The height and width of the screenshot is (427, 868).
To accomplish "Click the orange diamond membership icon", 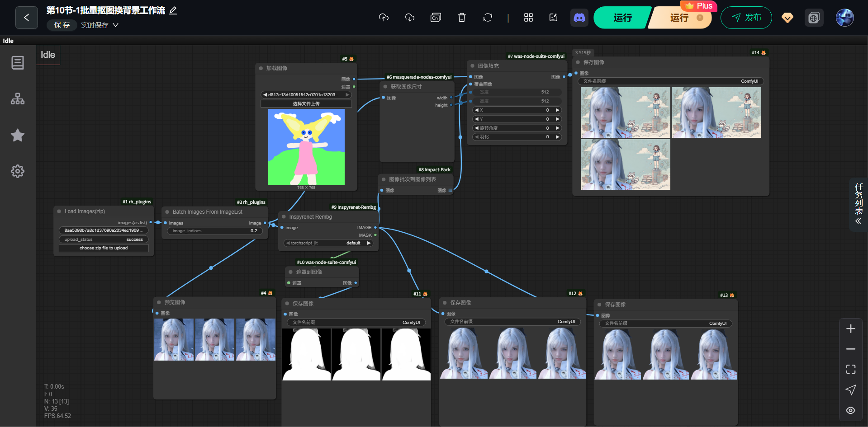I will [787, 18].
